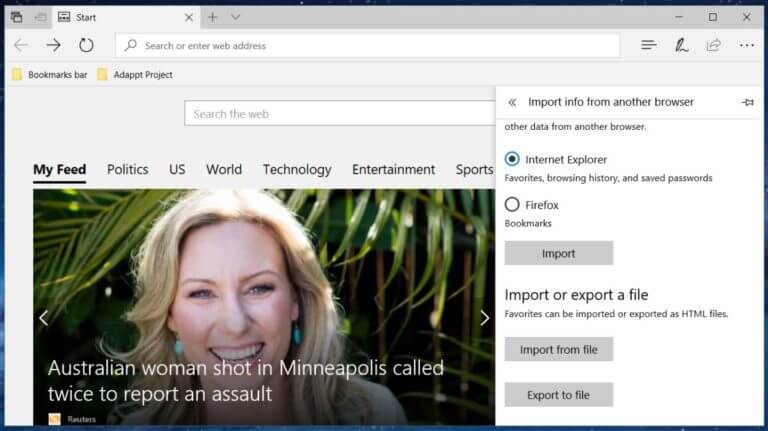Go forward with the arrow icon
The image size is (768, 431).
(53, 45)
